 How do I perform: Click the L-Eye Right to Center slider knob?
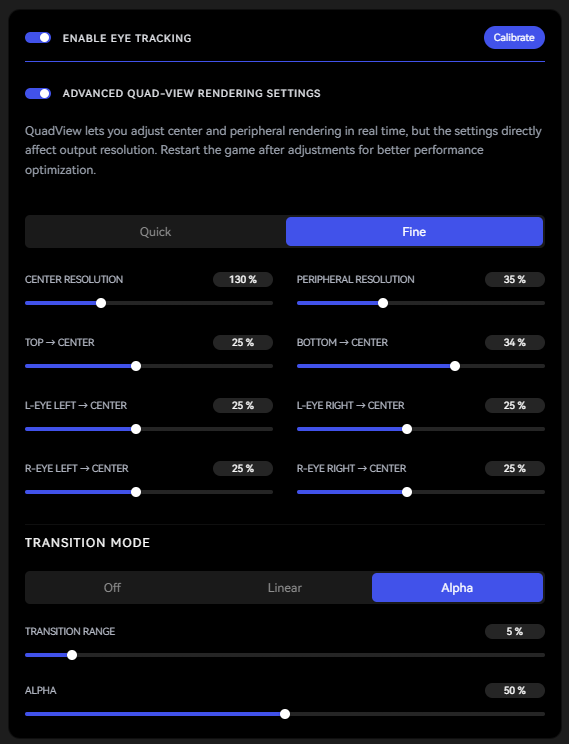tap(407, 429)
